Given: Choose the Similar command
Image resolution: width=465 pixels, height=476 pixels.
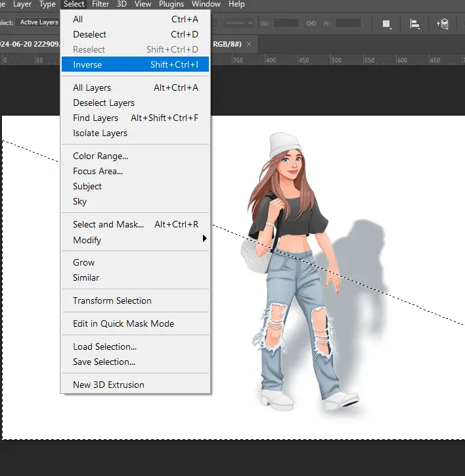Looking at the screenshot, I should coord(135,277).
